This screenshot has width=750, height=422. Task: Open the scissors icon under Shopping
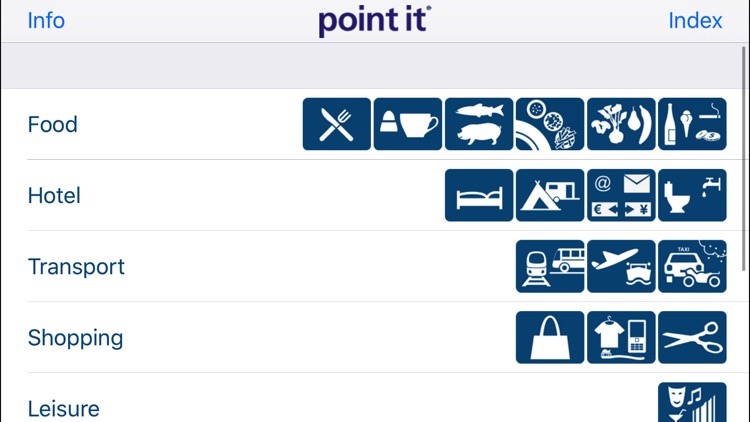tap(692, 338)
